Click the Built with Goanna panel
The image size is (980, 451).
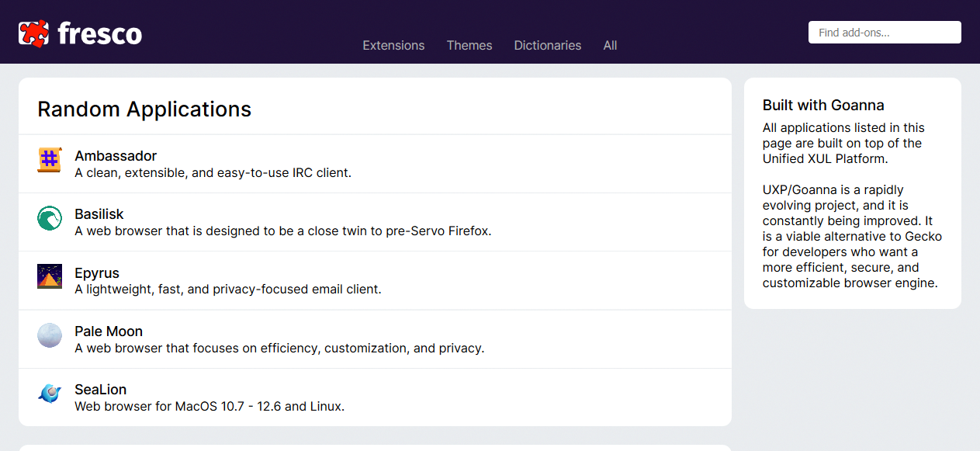coord(851,193)
